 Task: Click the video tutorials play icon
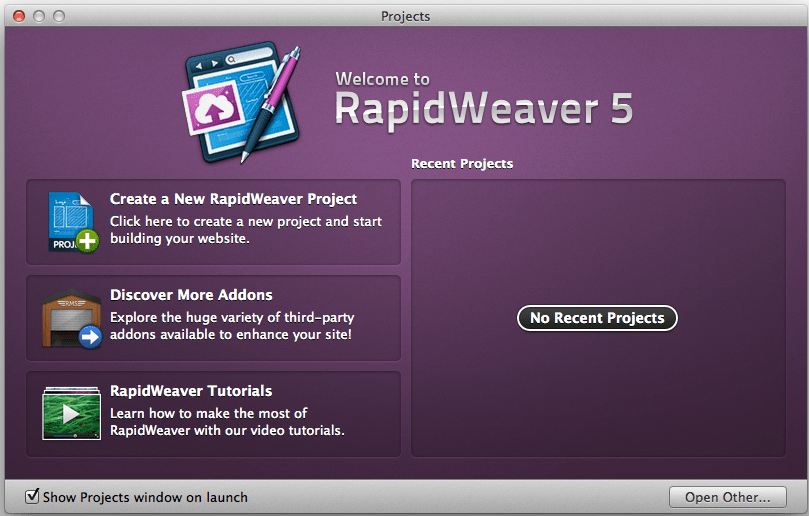pos(71,413)
